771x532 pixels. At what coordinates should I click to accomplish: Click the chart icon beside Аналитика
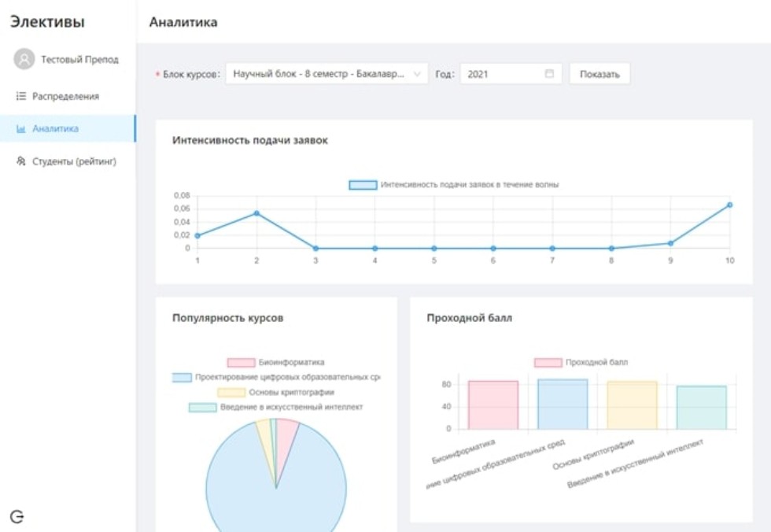(x=21, y=128)
